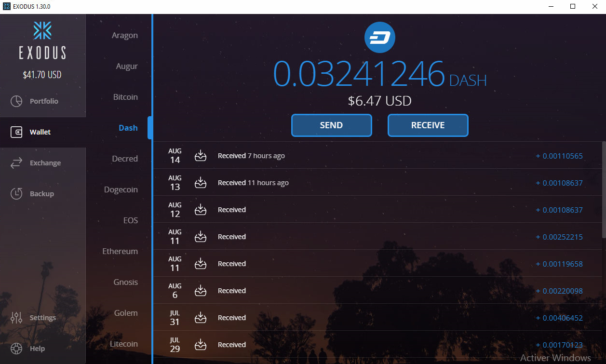
Task: Click the JUL 29 date label
Action: click(x=175, y=345)
